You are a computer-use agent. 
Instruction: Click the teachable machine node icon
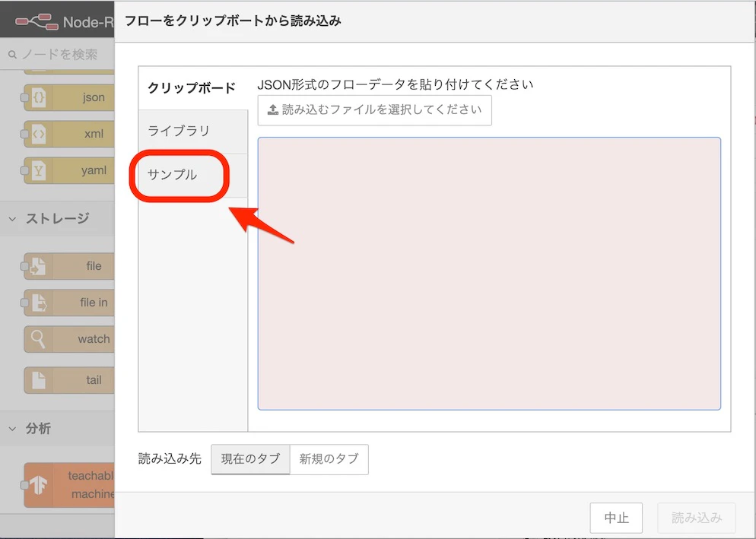point(39,484)
